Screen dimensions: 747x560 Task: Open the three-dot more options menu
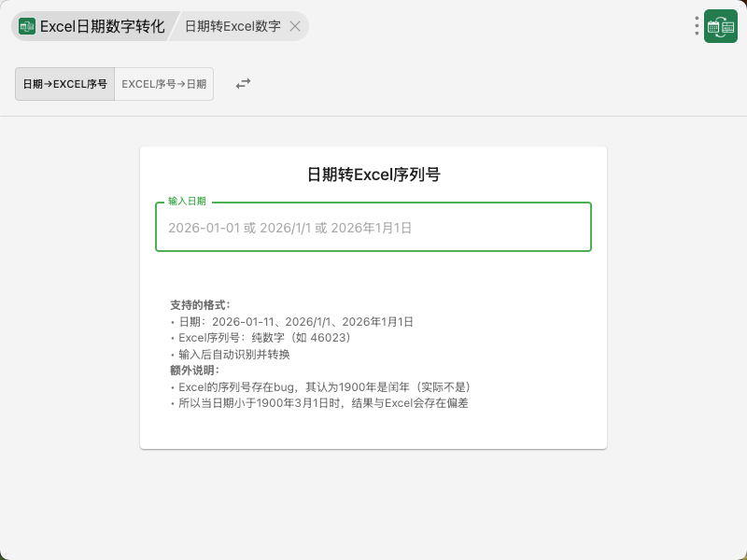tap(697, 26)
